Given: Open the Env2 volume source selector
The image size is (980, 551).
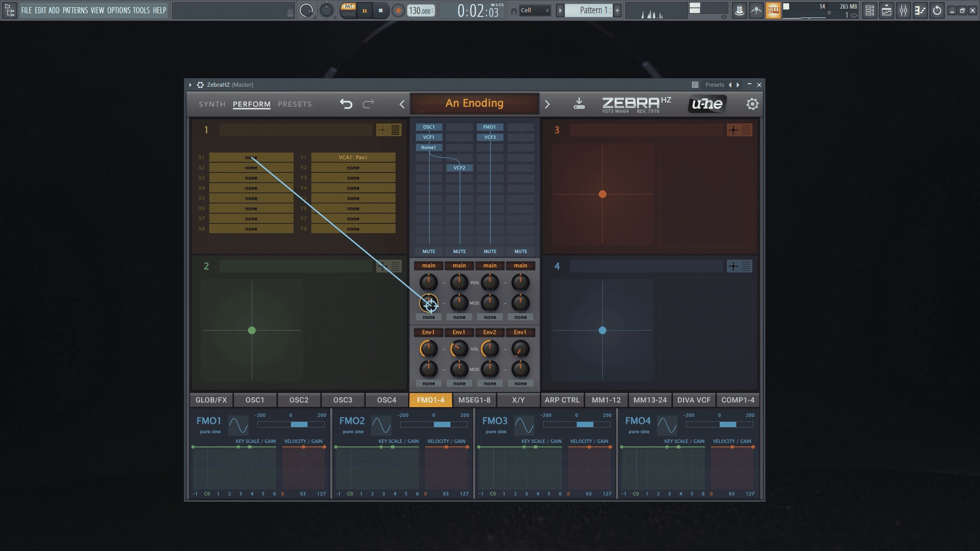Looking at the screenshot, I should click(x=490, y=332).
